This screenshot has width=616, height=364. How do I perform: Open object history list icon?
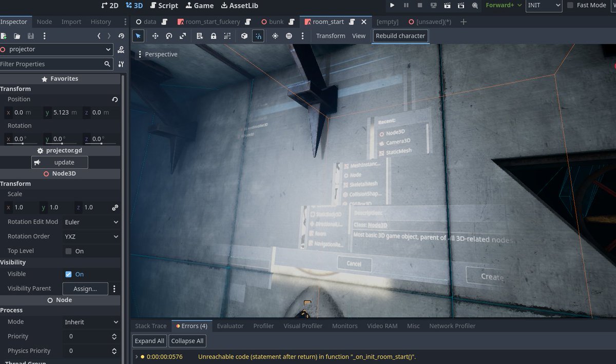tap(121, 36)
